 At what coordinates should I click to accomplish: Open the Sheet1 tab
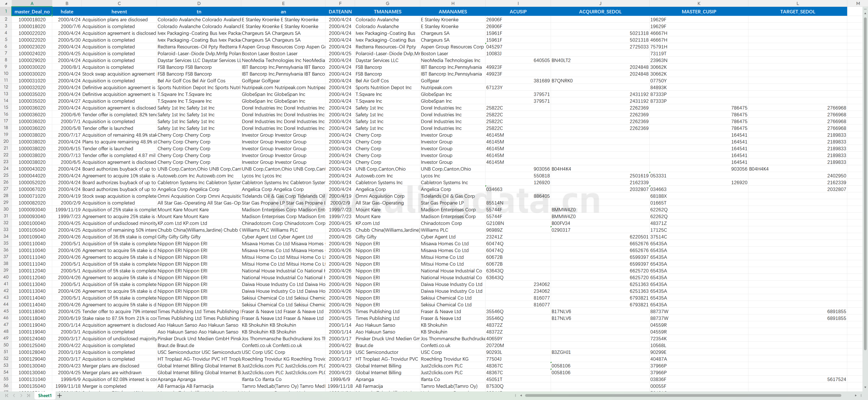coord(45,396)
